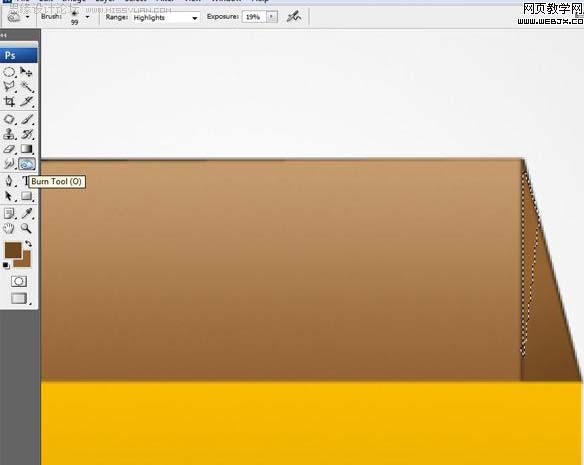
Task: Select the Burn tool
Action: [x=27, y=164]
